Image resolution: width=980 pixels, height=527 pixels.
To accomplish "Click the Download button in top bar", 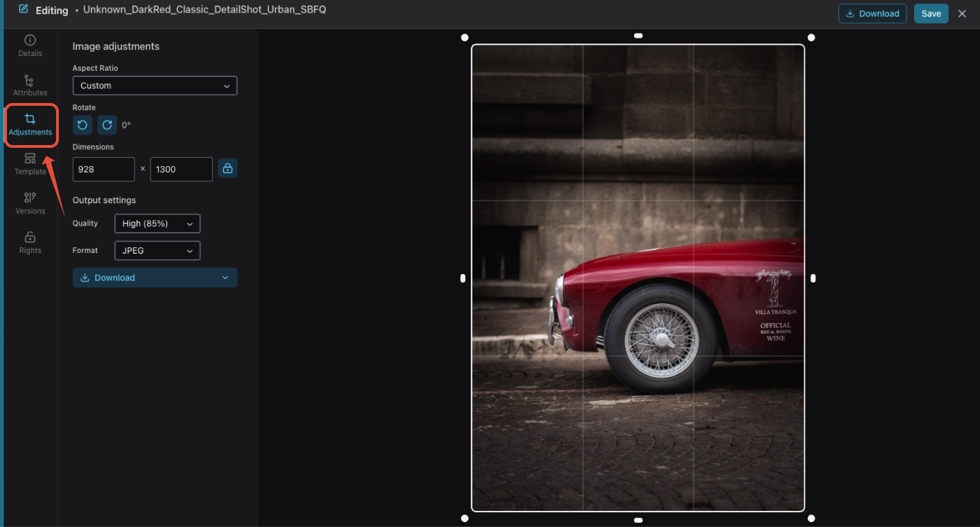I will (x=872, y=13).
